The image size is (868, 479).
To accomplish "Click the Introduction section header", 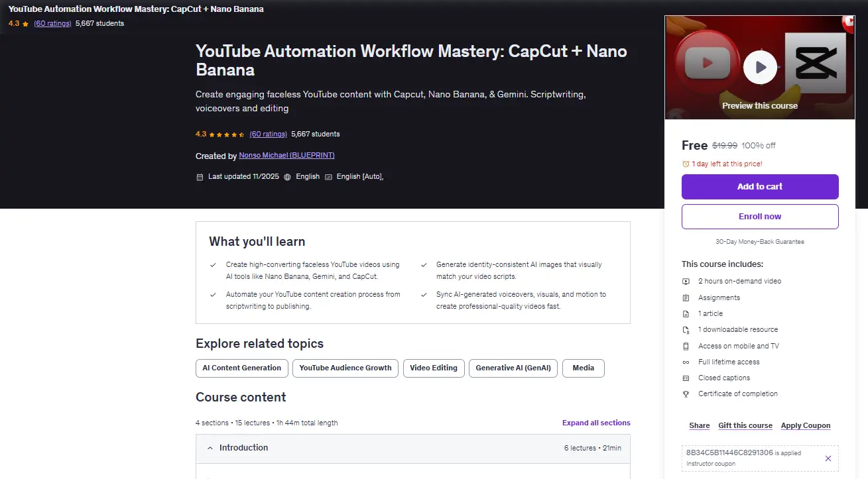I will [412, 448].
